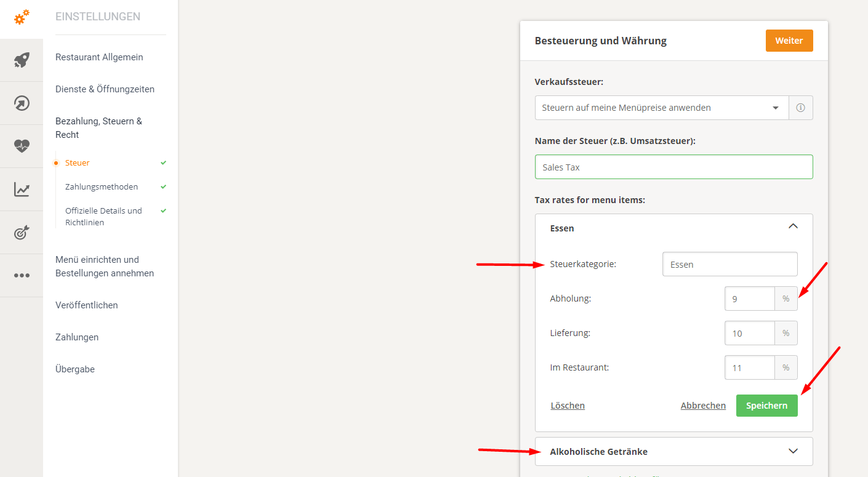This screenshot has height=477, width=868.
Task: Click the info icon beside Verkaufssteuer dropdown
Action: point(800,107)
